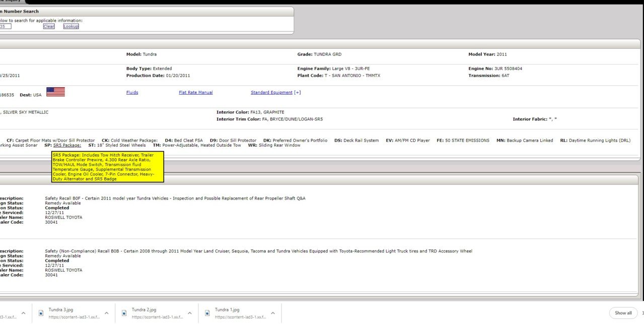Image resolution: width=644 pixels, height=324 pixels.
Task: Click the SR5 Package accessory link
Action: point(67,145)
